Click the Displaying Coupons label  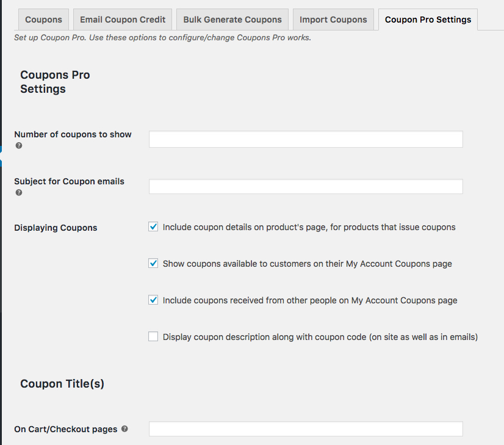click(56, 228)
